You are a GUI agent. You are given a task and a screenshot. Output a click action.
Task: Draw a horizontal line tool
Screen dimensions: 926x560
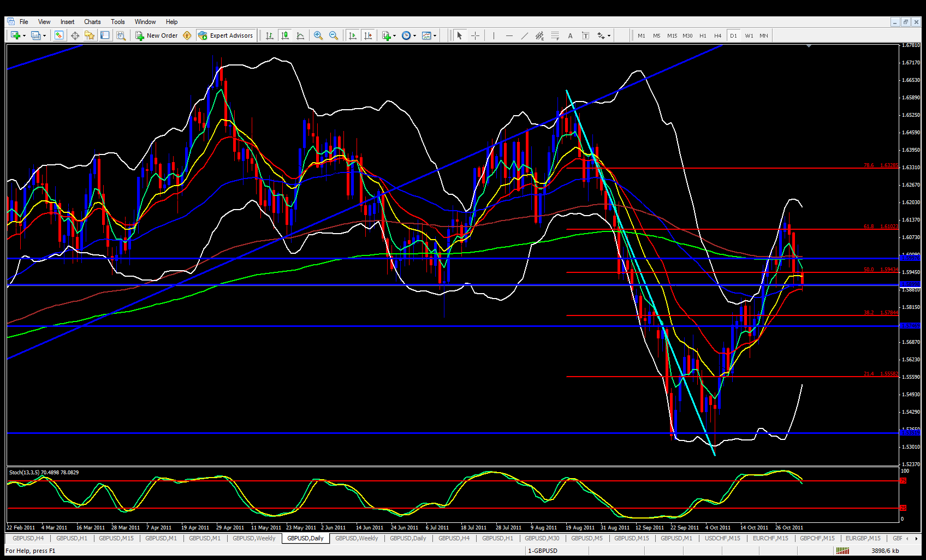(509, 35)
